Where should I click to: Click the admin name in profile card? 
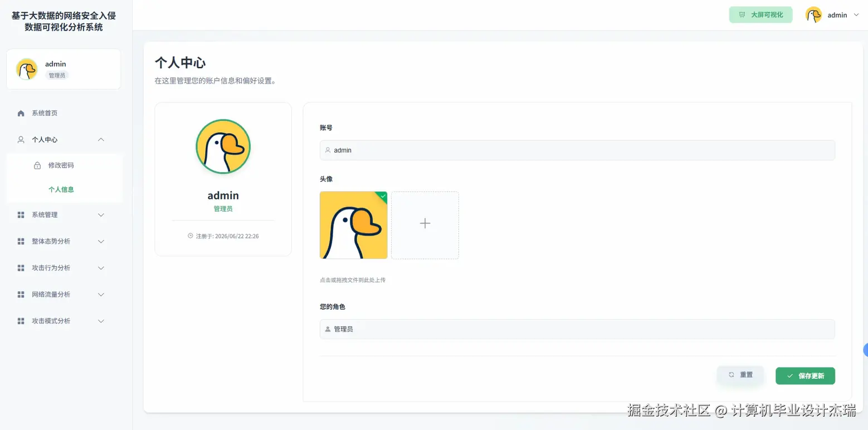pyautogui.click(x=223, y=196)
